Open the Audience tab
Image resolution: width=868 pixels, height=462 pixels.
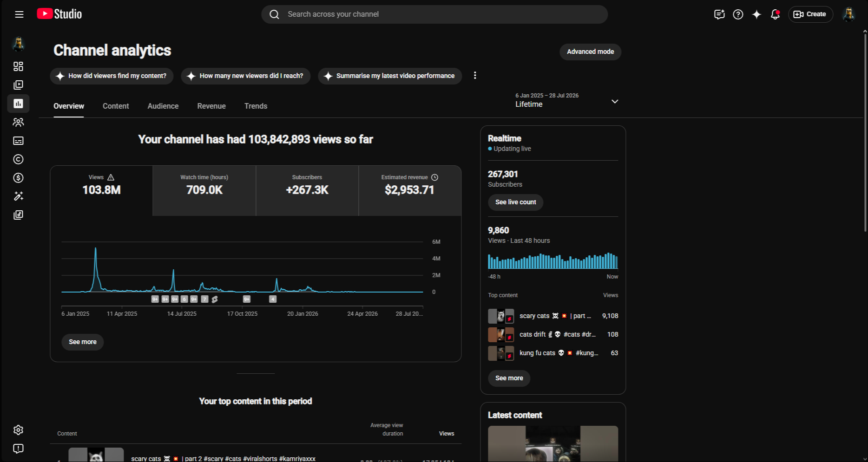163,106
